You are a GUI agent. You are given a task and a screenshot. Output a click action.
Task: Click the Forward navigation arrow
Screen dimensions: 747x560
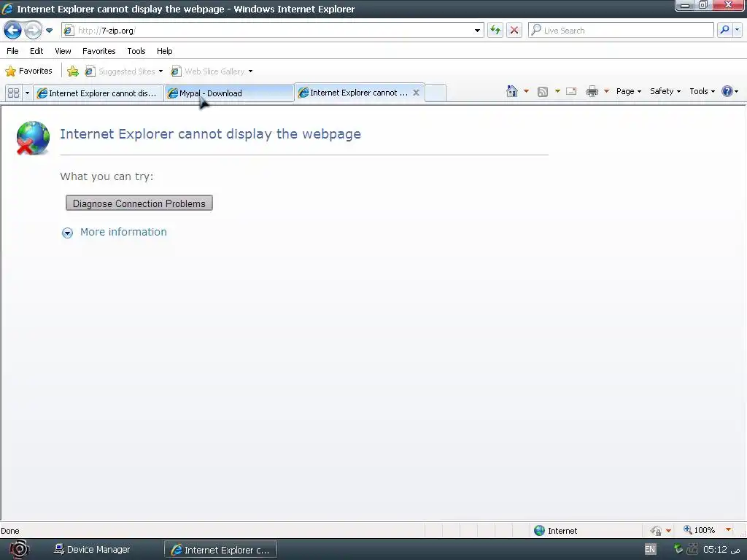pyautogui.click(x=33, y=31)
